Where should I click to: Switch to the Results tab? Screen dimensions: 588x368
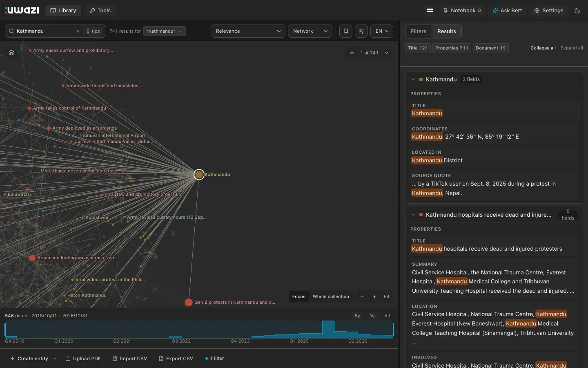point(447,31)
